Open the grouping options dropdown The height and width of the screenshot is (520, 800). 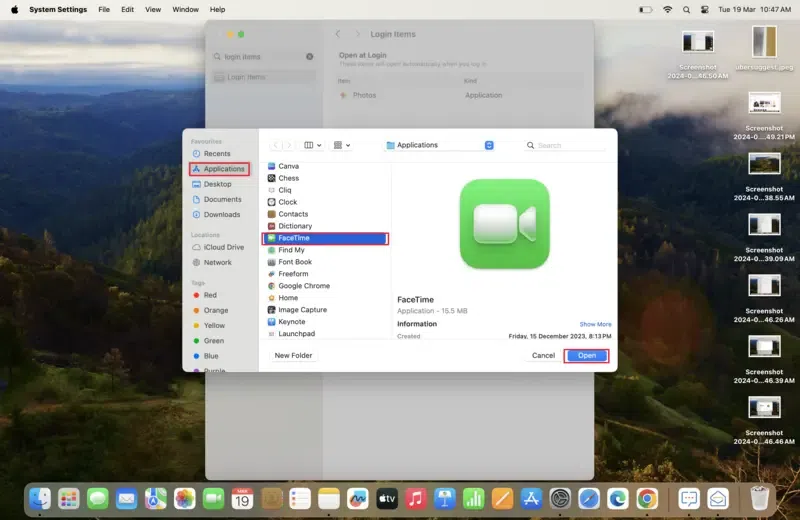341,145
